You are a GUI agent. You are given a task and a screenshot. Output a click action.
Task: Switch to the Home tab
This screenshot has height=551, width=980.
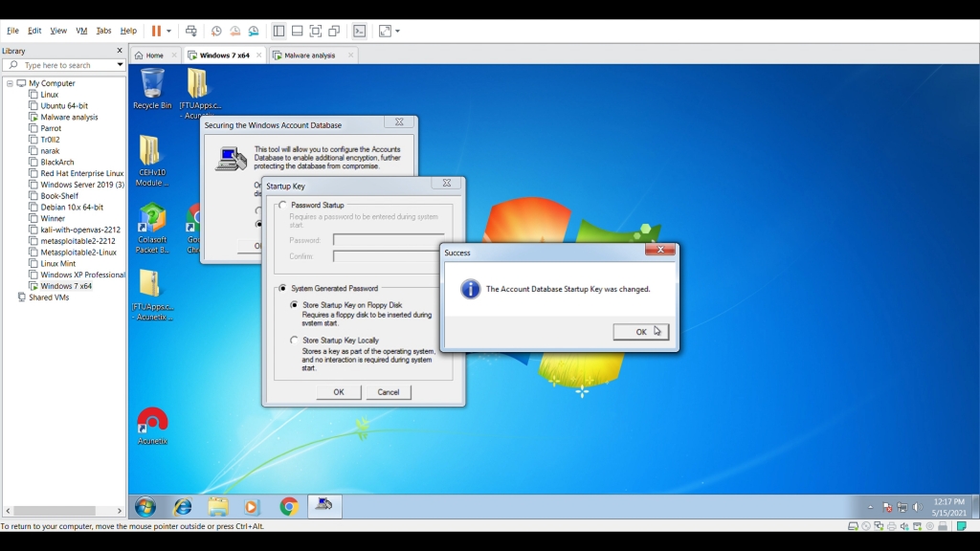(x=154, y=55)
